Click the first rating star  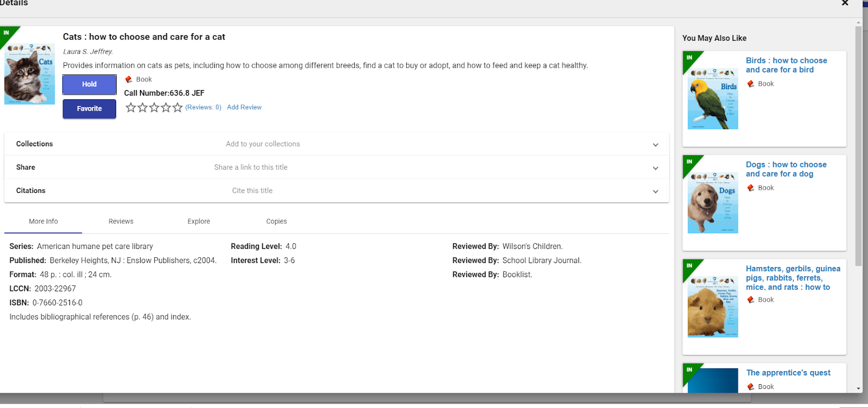(x=131, y=107)
